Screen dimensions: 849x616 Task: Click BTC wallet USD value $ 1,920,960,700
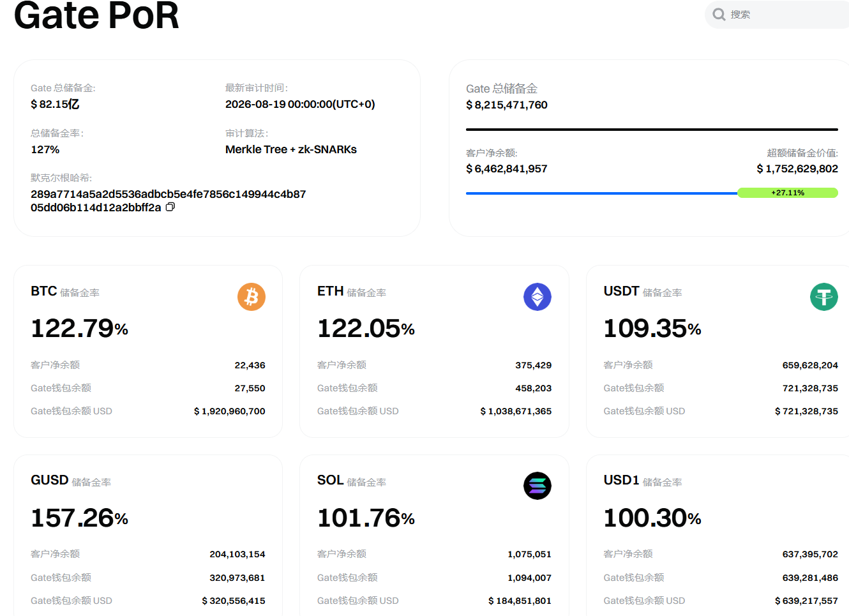[x=230, y=411]
